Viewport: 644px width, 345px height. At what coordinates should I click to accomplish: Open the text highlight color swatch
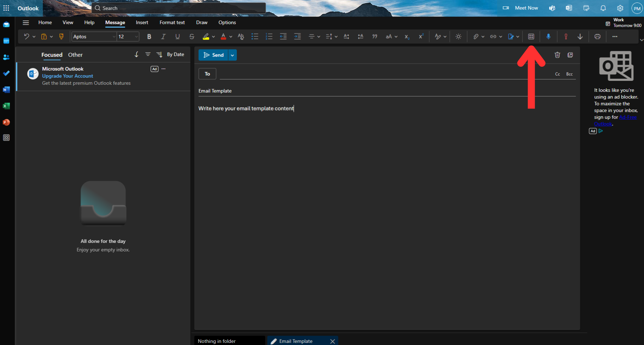(x=206, y=36)
